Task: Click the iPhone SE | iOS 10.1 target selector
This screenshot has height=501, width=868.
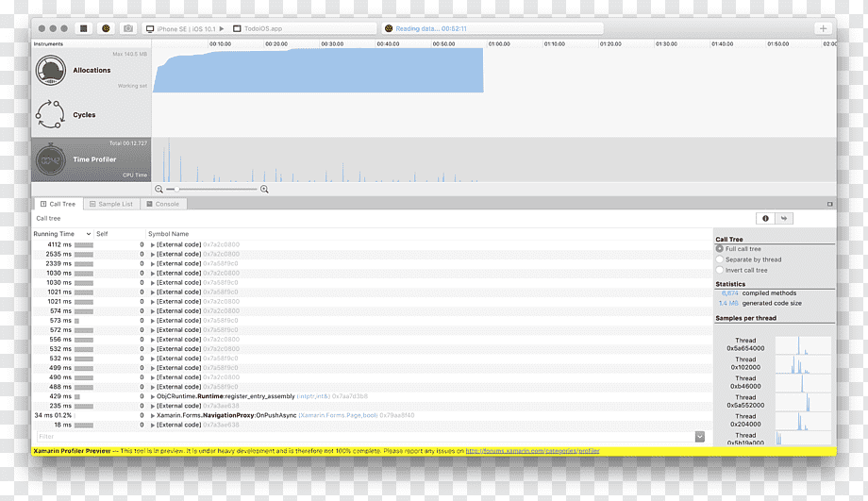Action: (186, 29)
